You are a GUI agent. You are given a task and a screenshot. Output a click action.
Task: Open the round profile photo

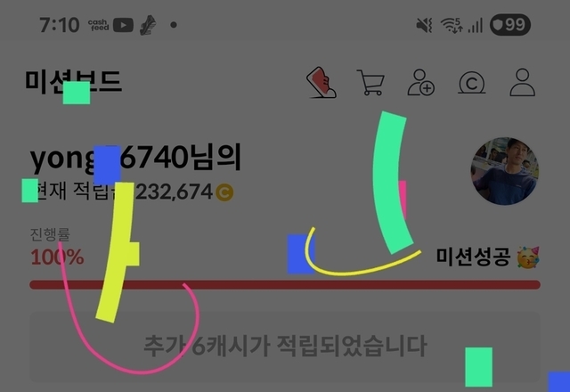(x=505, y=171)
